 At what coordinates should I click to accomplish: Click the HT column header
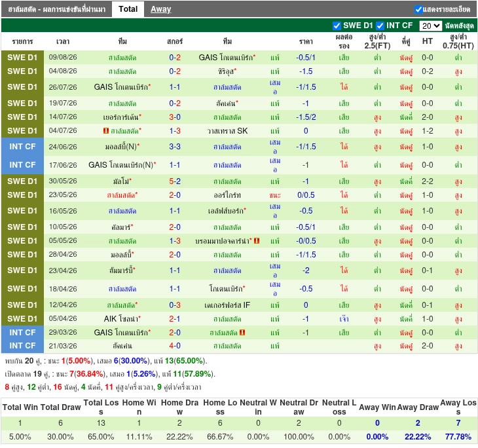click(x=427, y=41)
